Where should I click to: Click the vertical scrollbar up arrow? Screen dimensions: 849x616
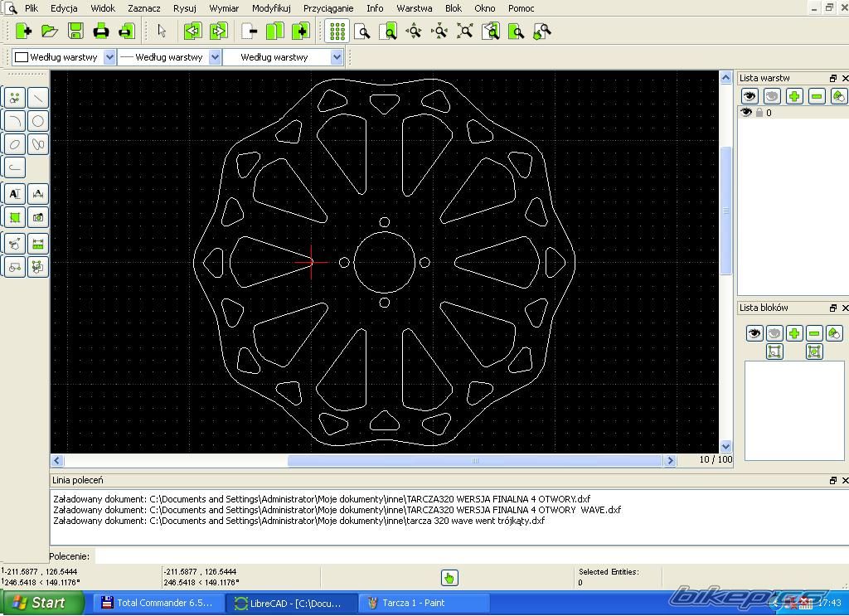click(725, 77)
